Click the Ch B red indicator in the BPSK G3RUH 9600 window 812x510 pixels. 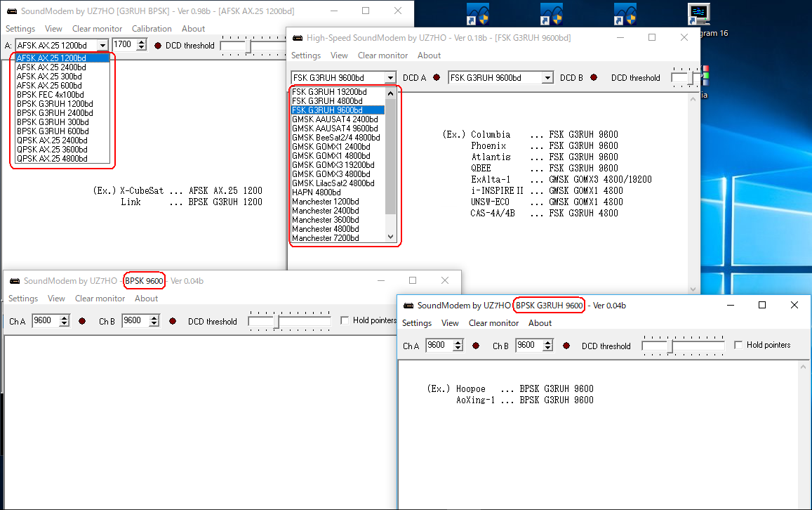(566, 346)
